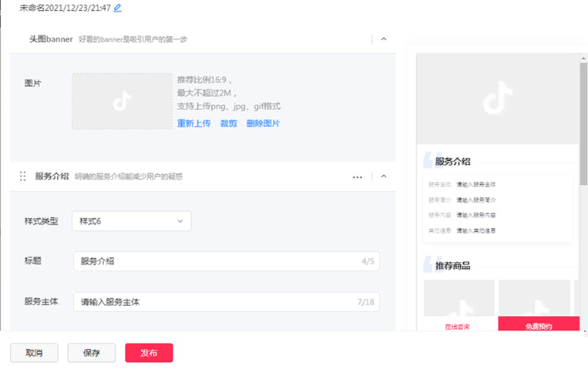The image size is (588, 369).
Task: Select the 推荐商品 heading in preview
Action: tap(452, 266)
